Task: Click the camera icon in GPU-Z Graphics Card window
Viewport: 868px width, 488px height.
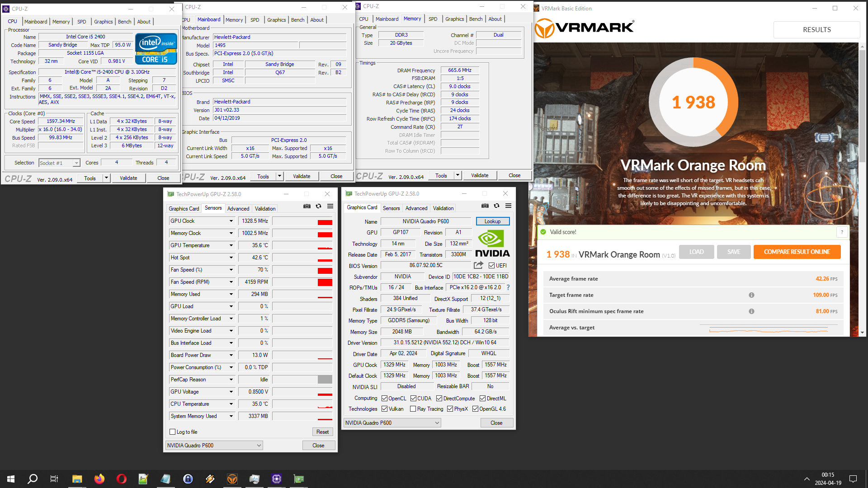Action: tap(485, 206)
